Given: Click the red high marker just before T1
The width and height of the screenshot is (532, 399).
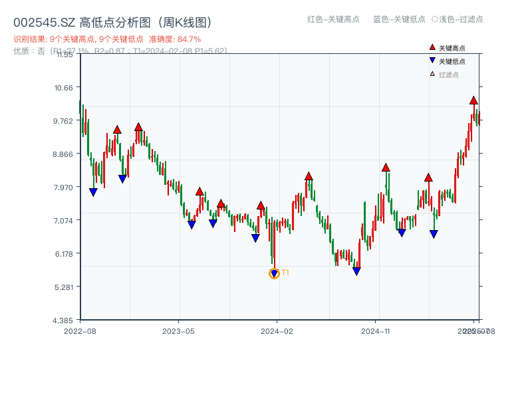Looking at the screenshot, I should pyautogui.click(x=261, y=205).
